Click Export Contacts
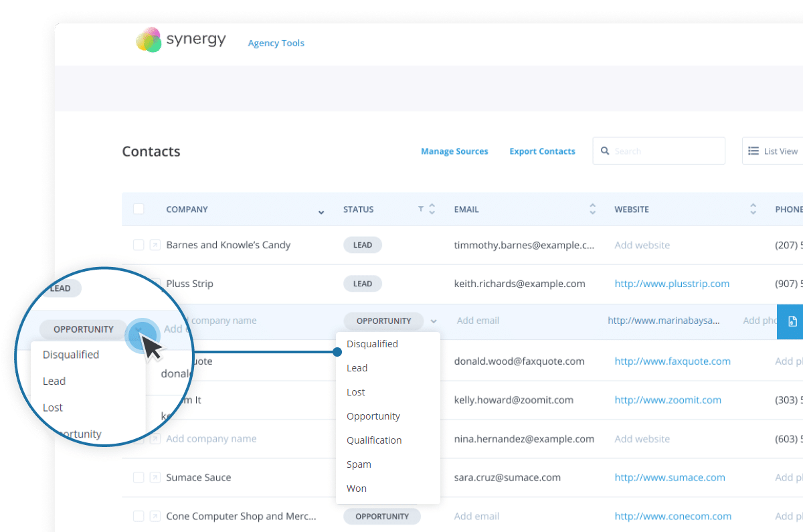 point(542,151)
